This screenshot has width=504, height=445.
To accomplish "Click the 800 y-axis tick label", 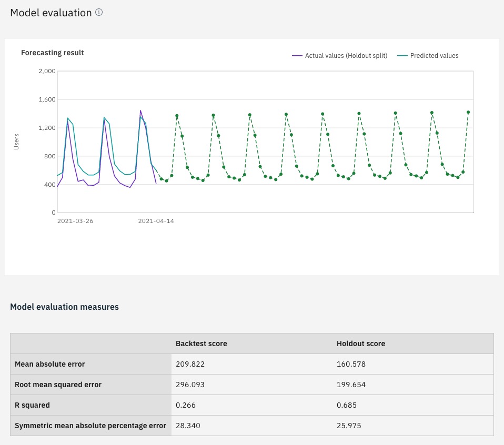I will pyautogui.click(x=50, y=156).
